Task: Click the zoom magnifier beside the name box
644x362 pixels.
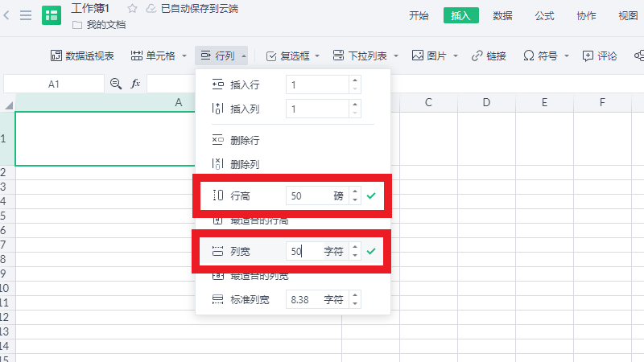Action: click(116, 84)
